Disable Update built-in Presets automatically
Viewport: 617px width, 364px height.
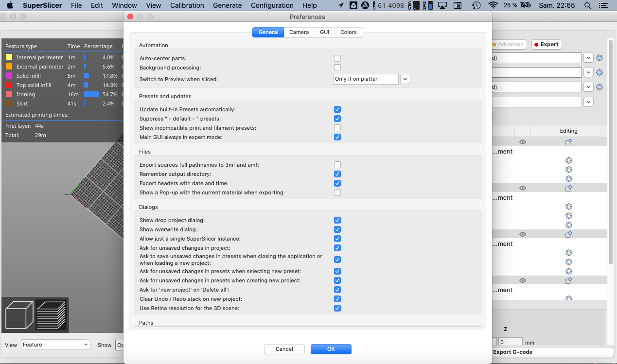337,109
